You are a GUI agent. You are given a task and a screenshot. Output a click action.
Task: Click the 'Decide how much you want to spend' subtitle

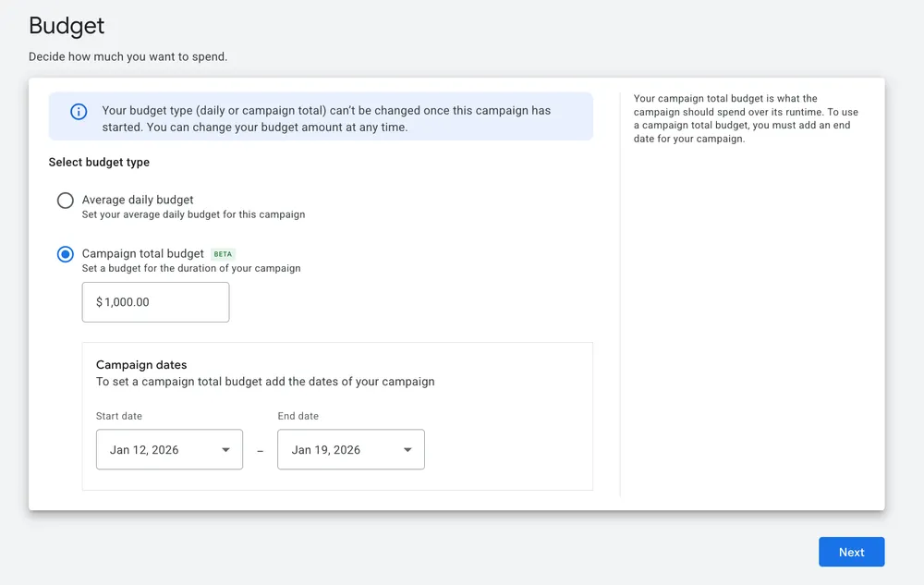(128, 56)
